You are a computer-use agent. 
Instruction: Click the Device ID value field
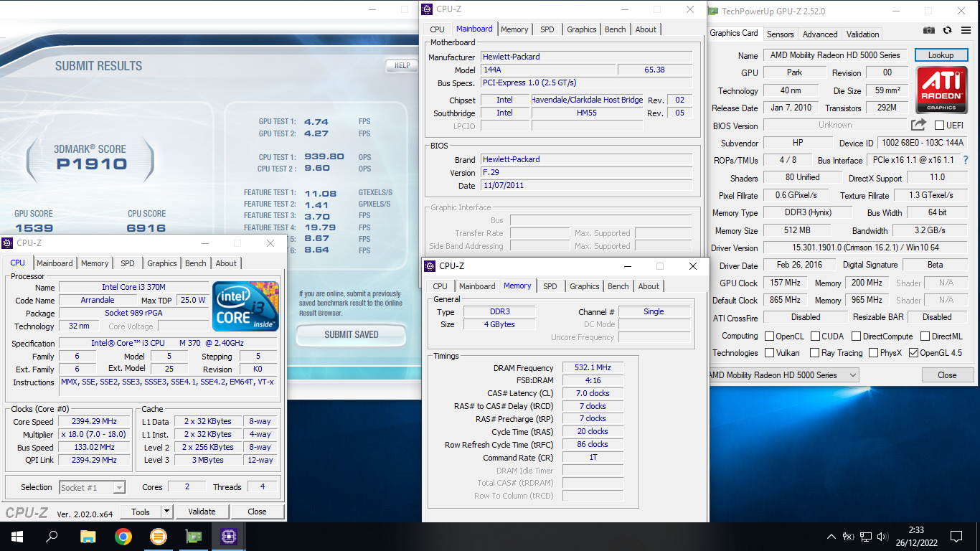tap(923, 143)
